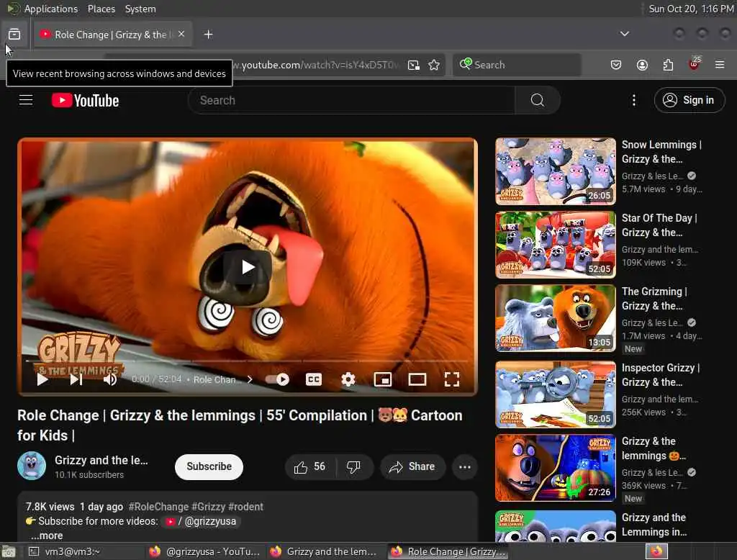This screenshot has height=560, width=737.
Task: Switch to Grizzy and the lem... taskbar window
Action: coord(325,551)
